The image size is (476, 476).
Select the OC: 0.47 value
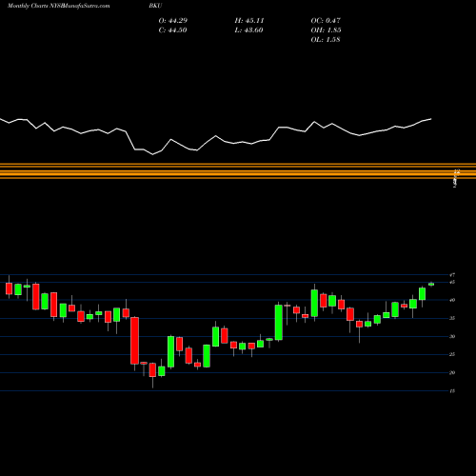pos(326,21)
